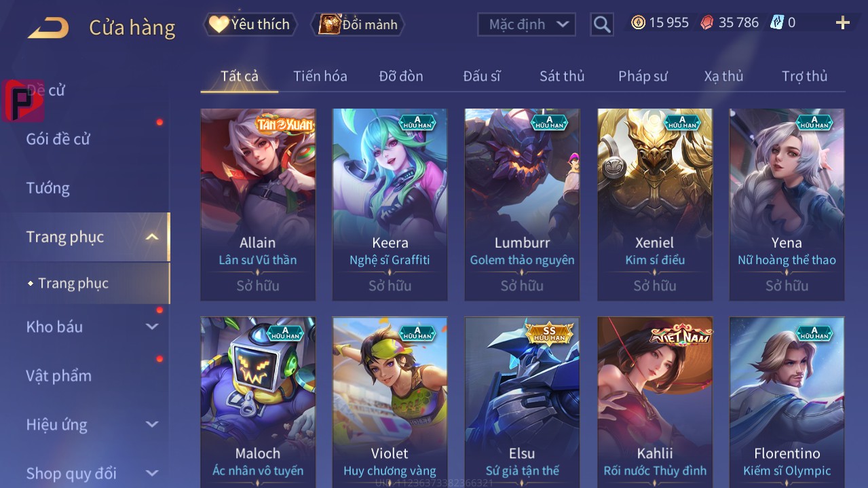Screen dimensions: 868x488
Task: Select the Kahlii Rối nước Thủy đình skin
Action: [x=655, y=402]
